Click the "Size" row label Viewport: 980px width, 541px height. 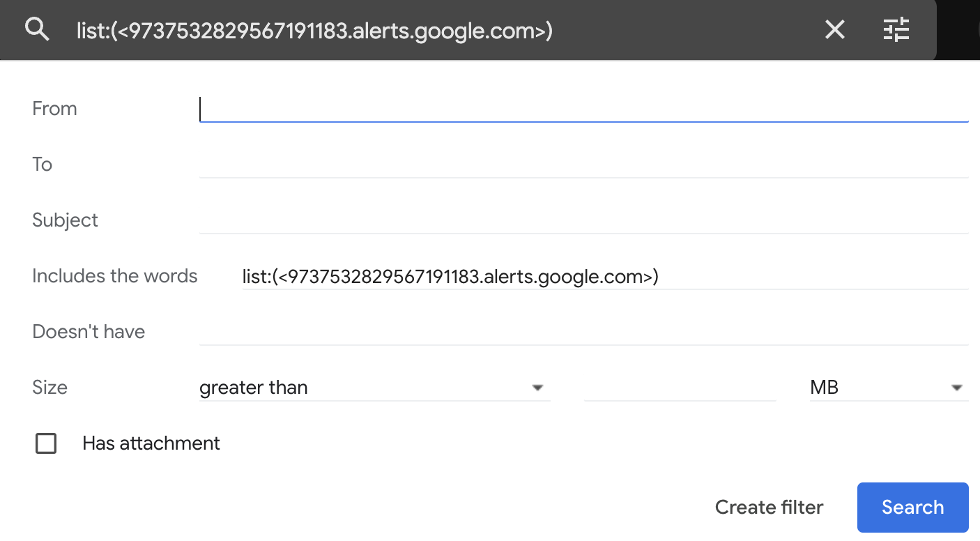click(x=50, y=388)
